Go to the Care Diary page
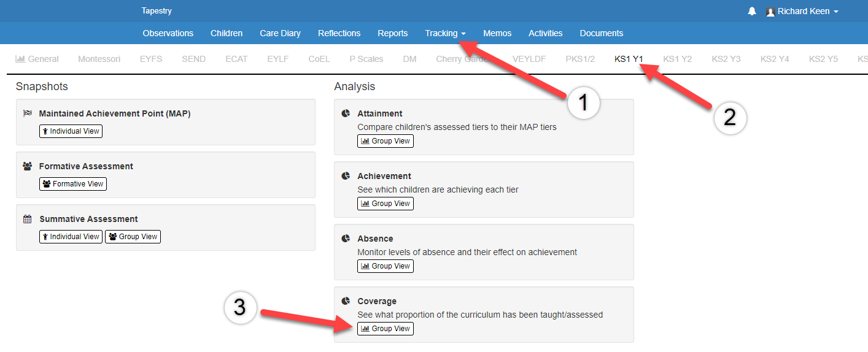Image resolution: width=868 pixels, height=352 pixels. [x=280, y=33]
